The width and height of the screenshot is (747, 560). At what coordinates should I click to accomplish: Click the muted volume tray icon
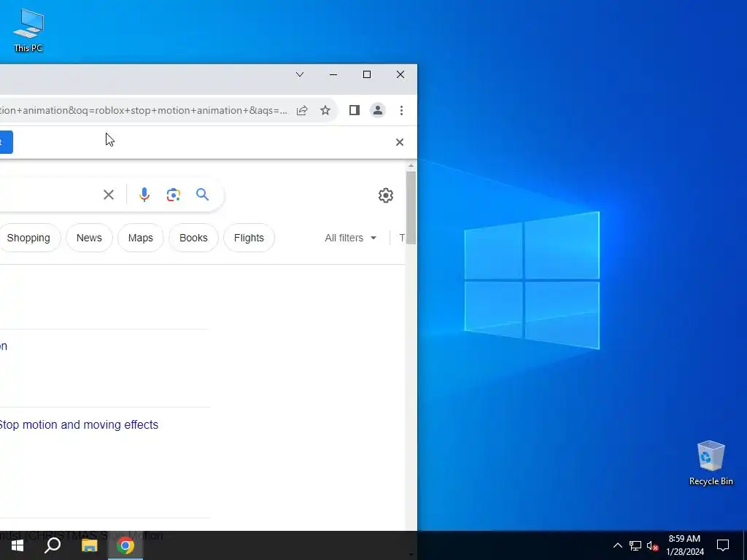click(653, 545)
